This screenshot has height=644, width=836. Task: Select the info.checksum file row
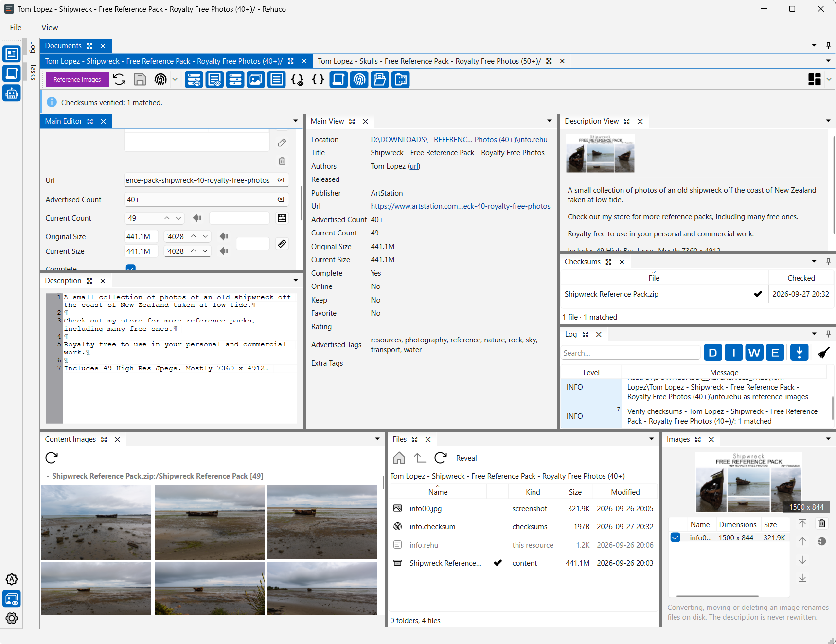pyautogui.click(x=523, y=527)
